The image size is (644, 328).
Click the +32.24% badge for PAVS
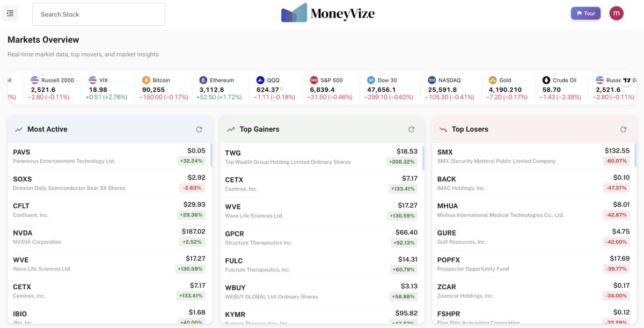tap(192, 161)
